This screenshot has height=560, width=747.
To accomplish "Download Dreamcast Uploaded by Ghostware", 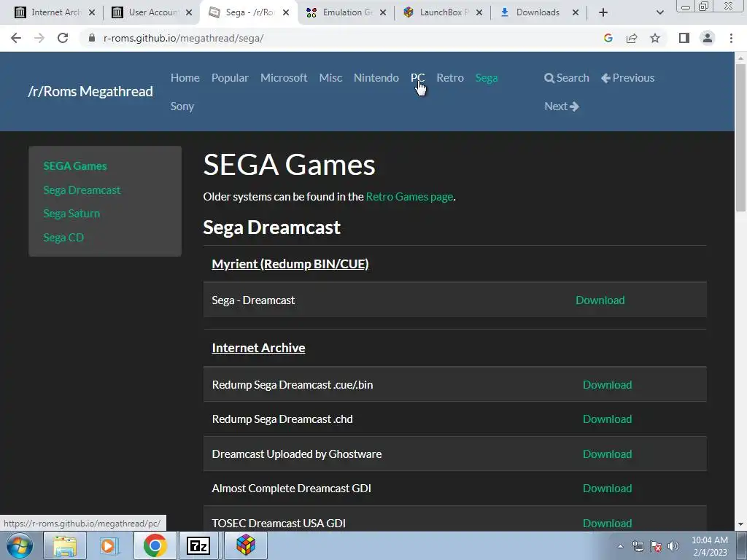I will click(608, 454).
